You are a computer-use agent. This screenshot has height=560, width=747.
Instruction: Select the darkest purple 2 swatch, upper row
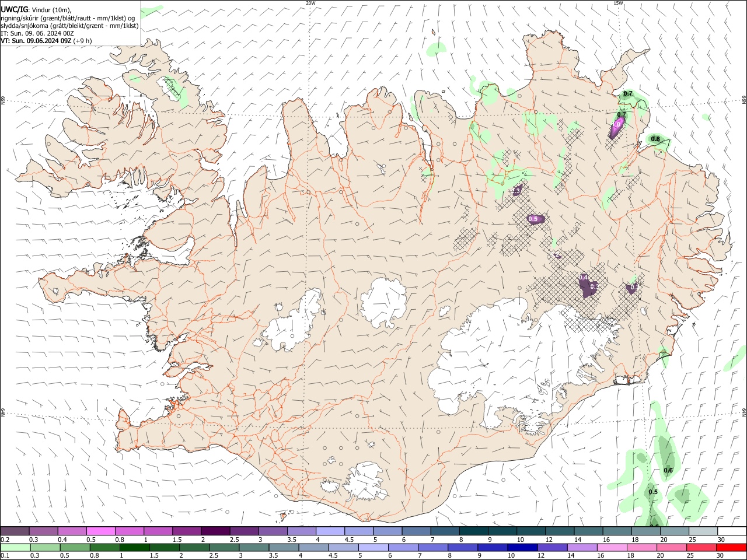click(x=215, y=531)
